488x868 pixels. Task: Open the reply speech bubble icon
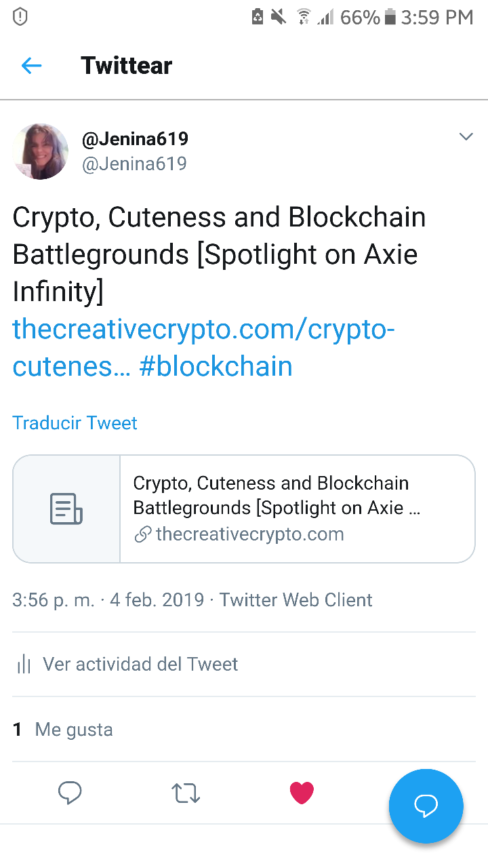pos(70,793)
